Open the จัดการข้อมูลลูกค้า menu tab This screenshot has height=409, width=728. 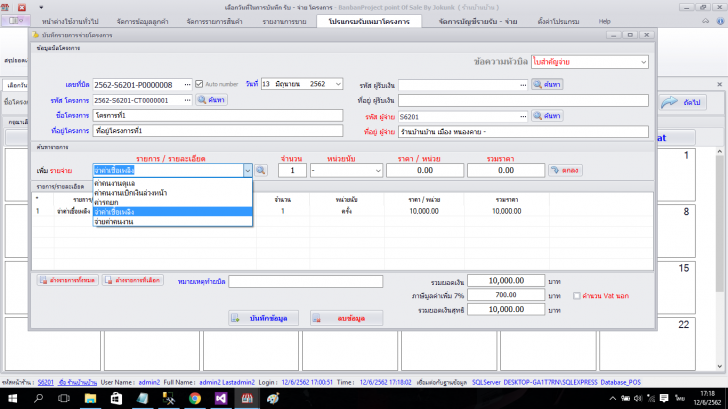[143, 21]
